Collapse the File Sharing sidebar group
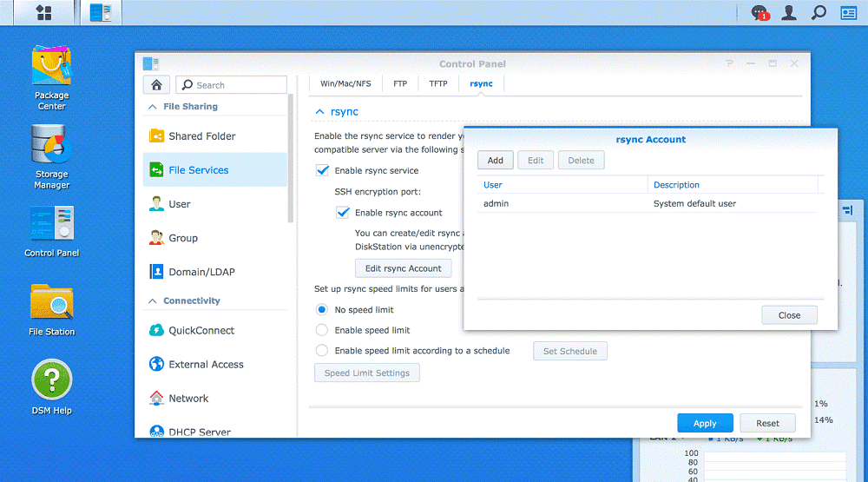868x482 pixels. (152, 107)
